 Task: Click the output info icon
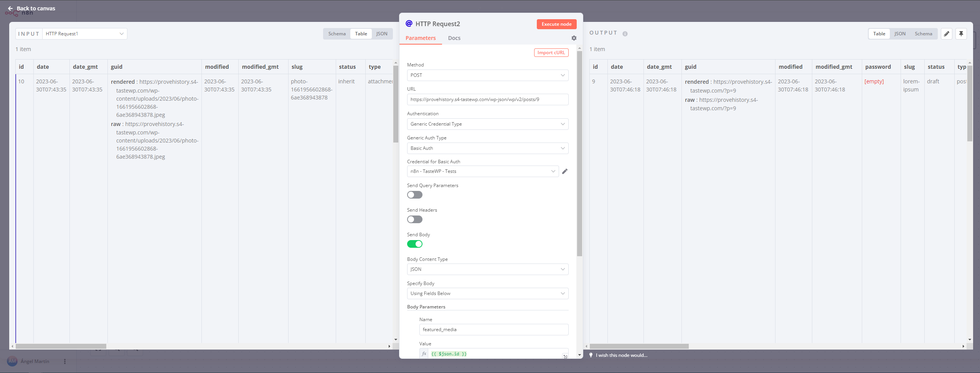point(625,34)
